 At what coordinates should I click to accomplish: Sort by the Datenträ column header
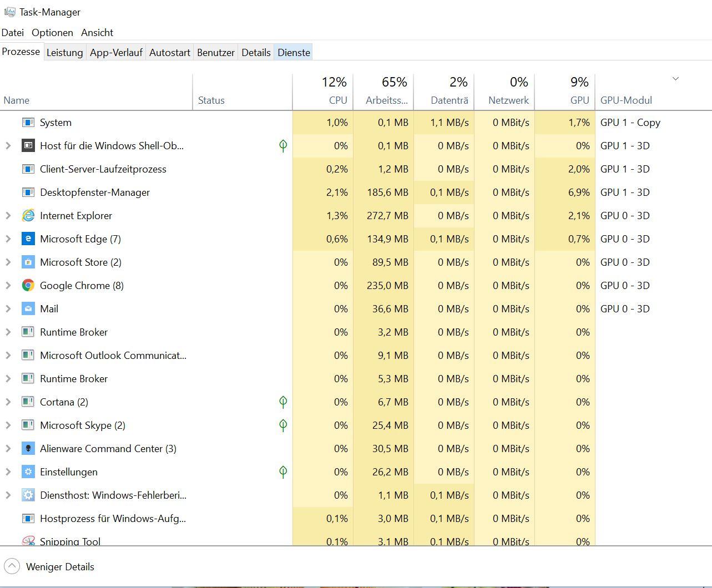[444, 92]
